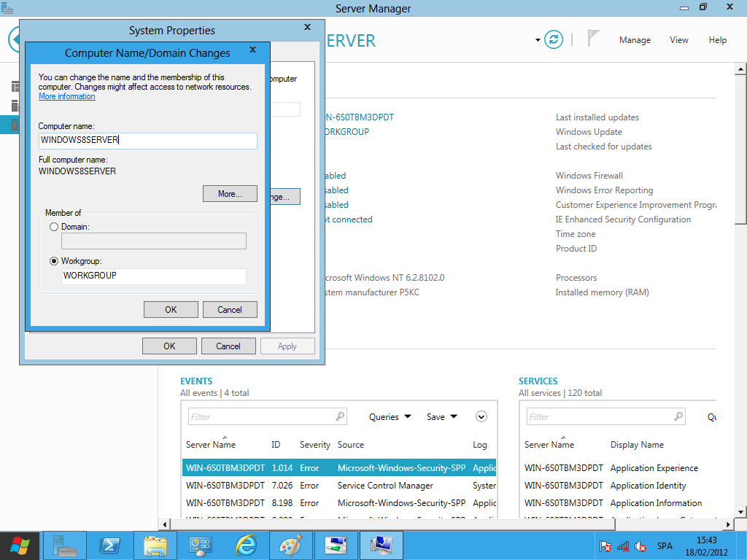Select the Workgroup radio button

point(54,260)
